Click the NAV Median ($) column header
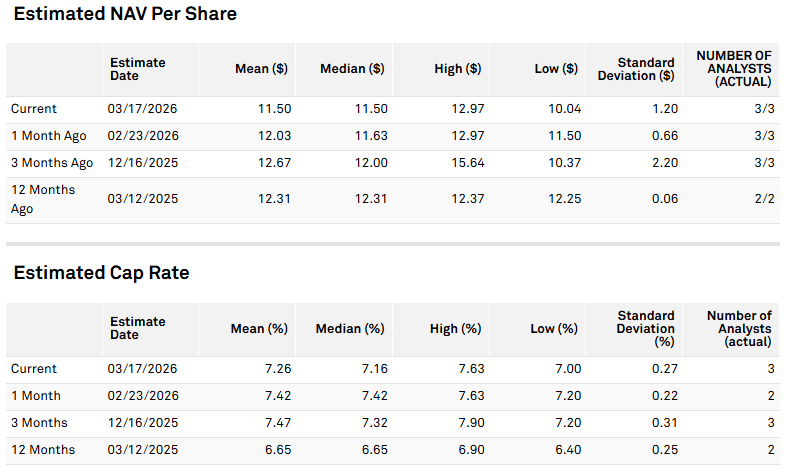Image resolution: width=787 pixels, height=472 pixels. [x=352, y=69]
